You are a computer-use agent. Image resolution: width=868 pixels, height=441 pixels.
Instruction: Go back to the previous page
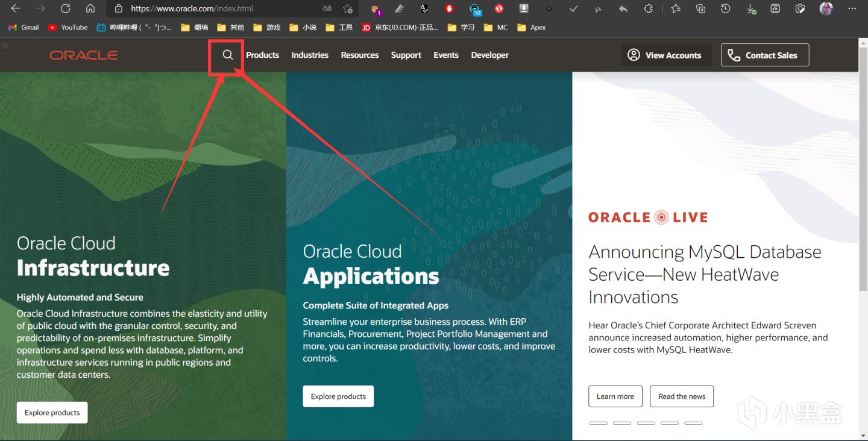click(x=16, y=8)
